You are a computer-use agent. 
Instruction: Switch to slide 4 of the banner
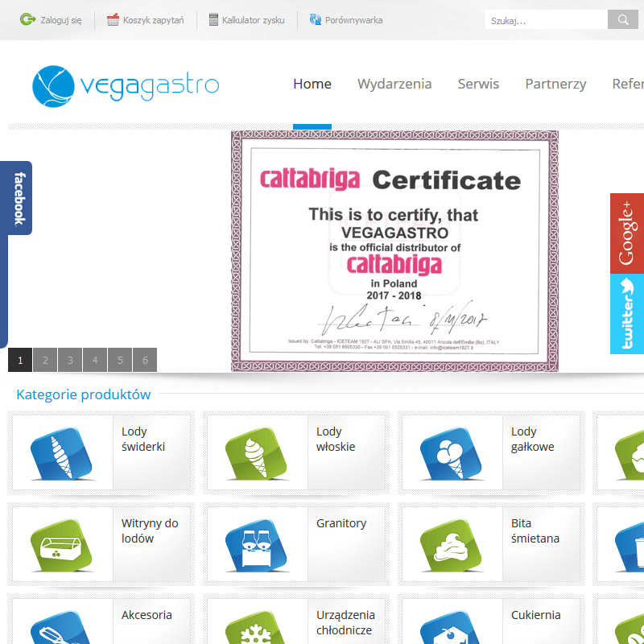coord(95,360)
